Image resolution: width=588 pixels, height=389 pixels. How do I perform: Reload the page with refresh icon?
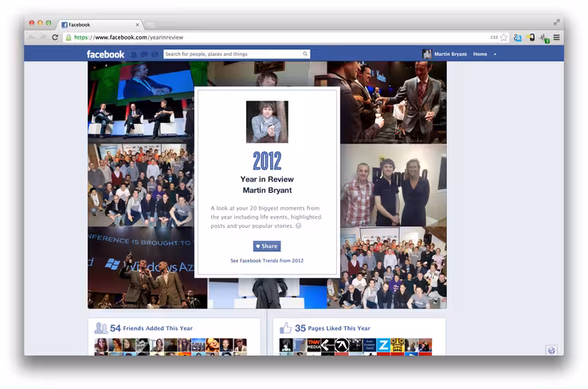55,37
